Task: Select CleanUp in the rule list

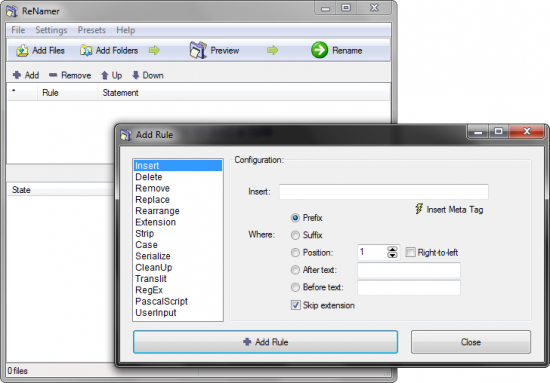Action: click(178, 267)
